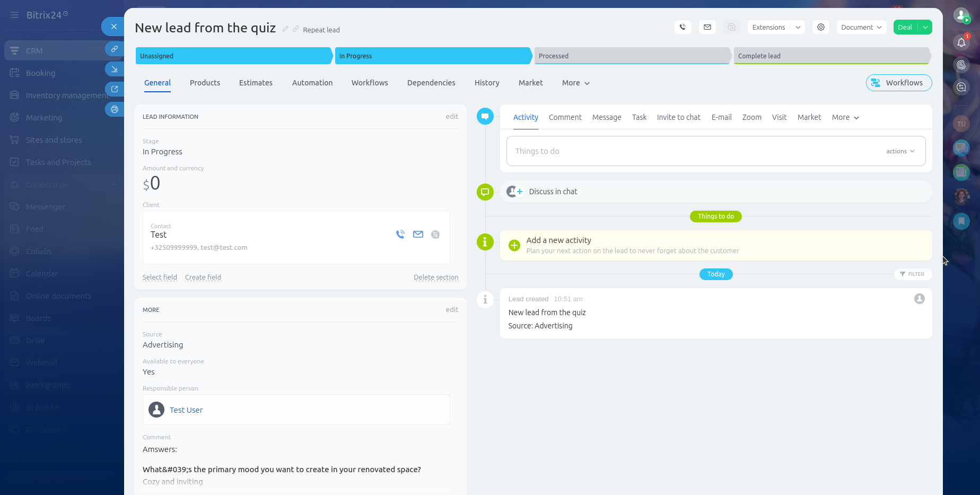Click the Workflows button on right
The image size is (980, 495).
898,83
